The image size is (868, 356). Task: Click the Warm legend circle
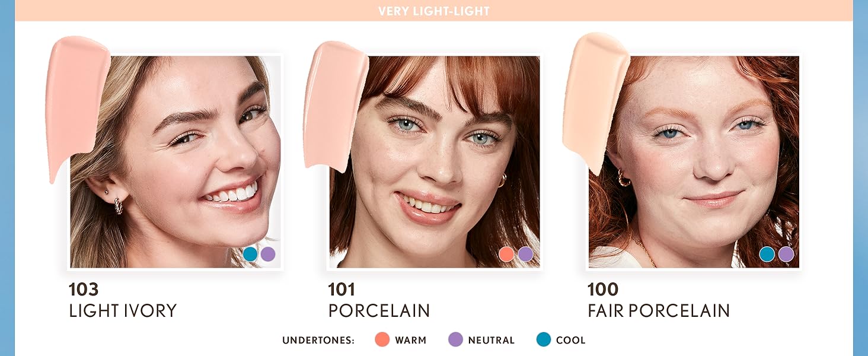click(x=382, y=340)
